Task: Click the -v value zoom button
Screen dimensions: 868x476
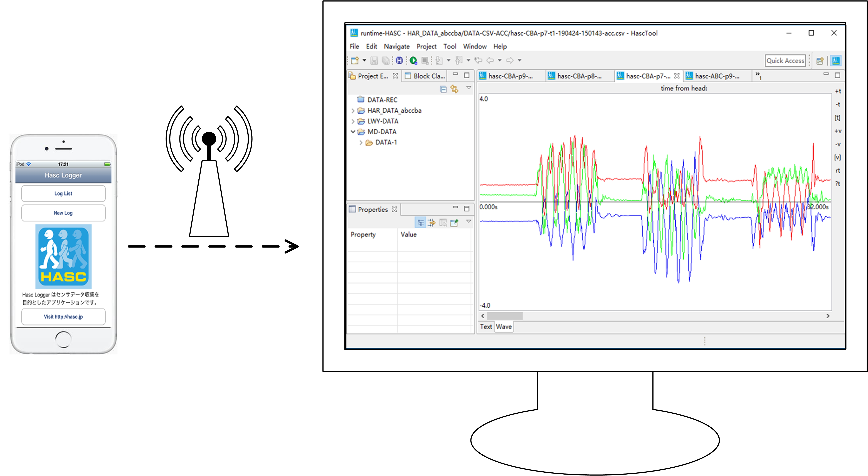Action: [838, 144]
